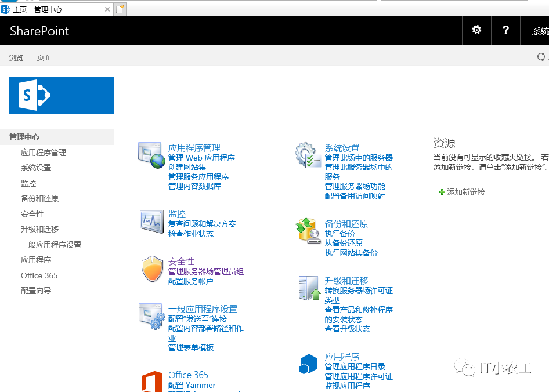Click the follow/share icon below the help menu

click(x=541, y=57)
